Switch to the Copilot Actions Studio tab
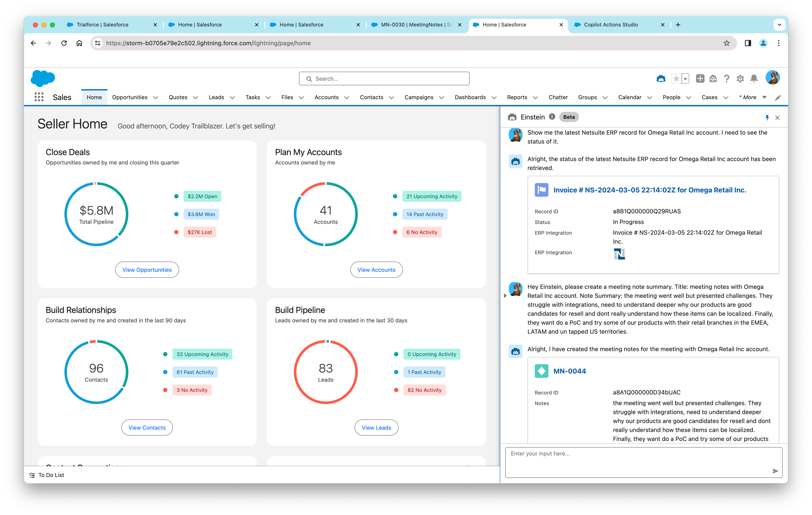812x515 pixels. coord(610,25)
